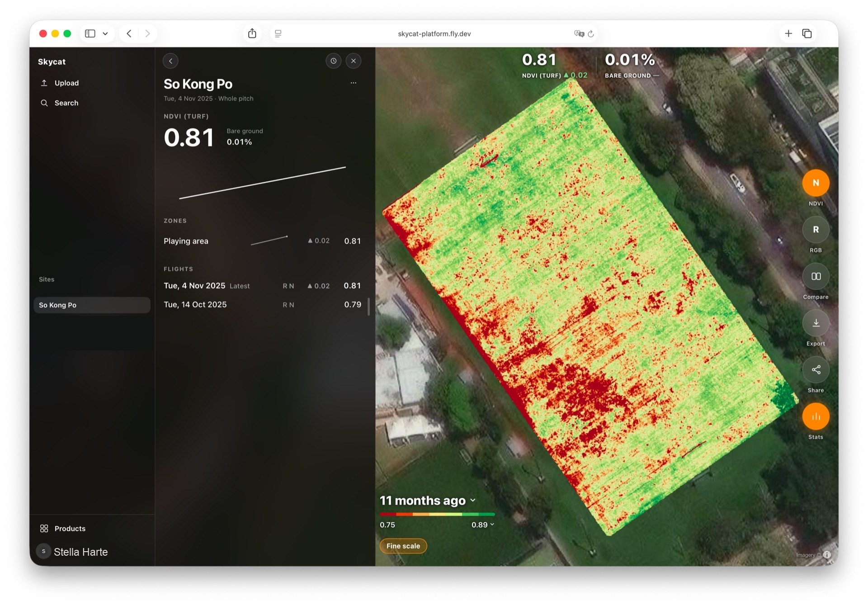This screenshot has width=868, height=605.
Task: Click the imagery info icon on map
Action: coord(827,555)
